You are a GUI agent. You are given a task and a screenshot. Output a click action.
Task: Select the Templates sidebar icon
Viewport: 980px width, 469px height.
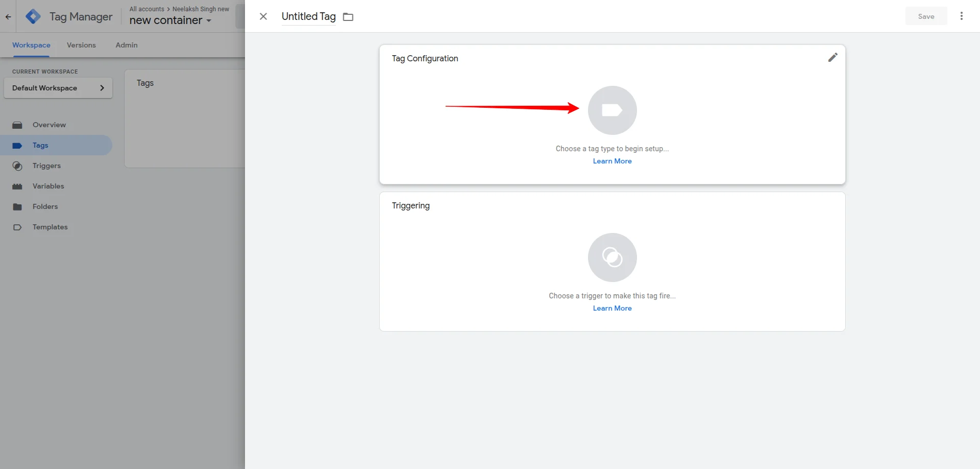(18, 227)
